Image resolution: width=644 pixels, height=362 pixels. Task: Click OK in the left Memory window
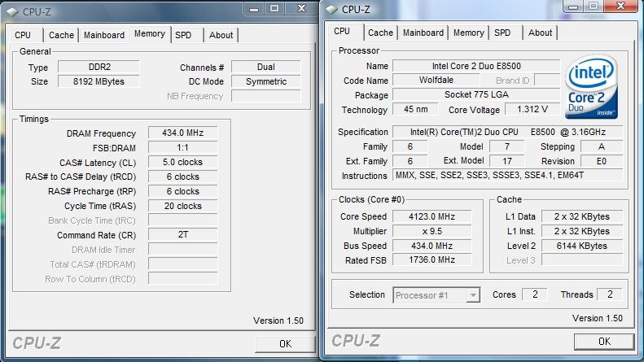point(286,344)
